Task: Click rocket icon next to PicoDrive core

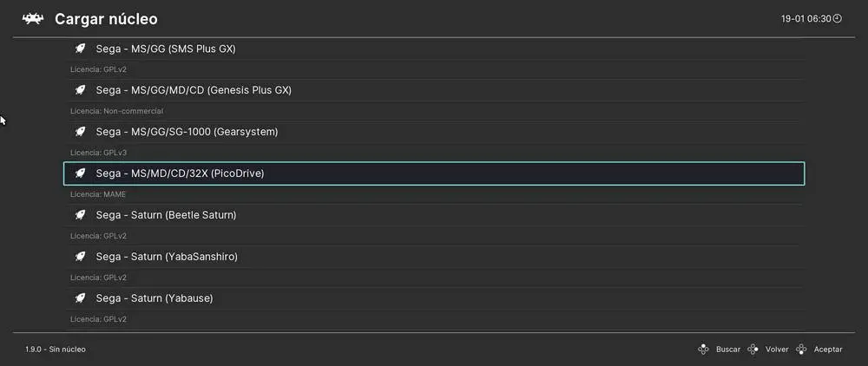Action: (x=79, y=173)
